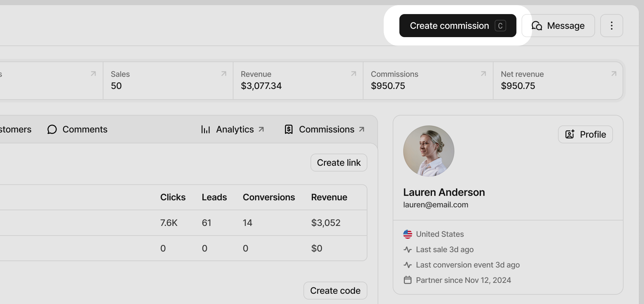Click the Last sale activity pulse icon
Screen dimensions: 644x304
coord(408,250)
